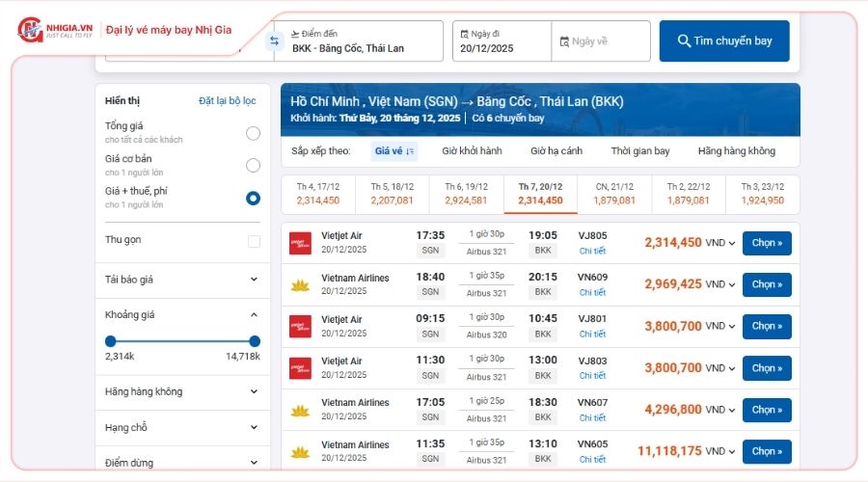Click the landing plane icon beside Điểm đến
The height and width of the screenshot is (482, 868).
click(x=295, y=34)
